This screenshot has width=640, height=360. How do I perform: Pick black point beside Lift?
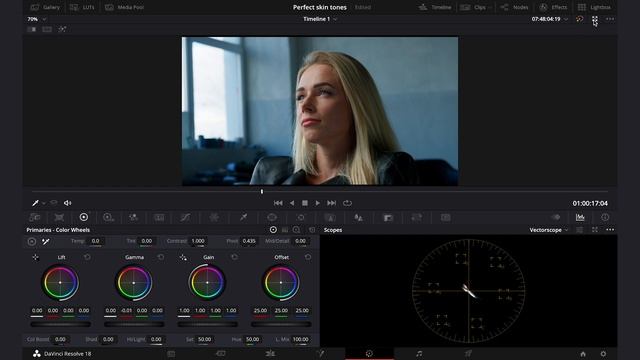click(x=36, y=257)
